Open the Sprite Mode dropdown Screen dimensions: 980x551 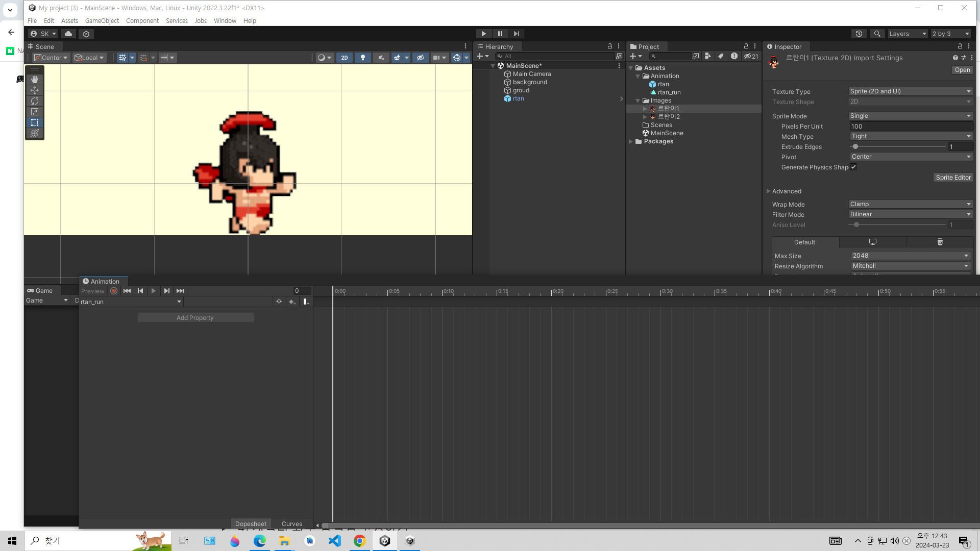911,116
